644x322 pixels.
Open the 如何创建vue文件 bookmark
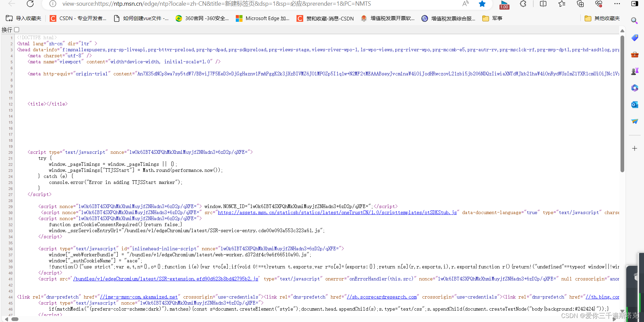click(141, 18)
